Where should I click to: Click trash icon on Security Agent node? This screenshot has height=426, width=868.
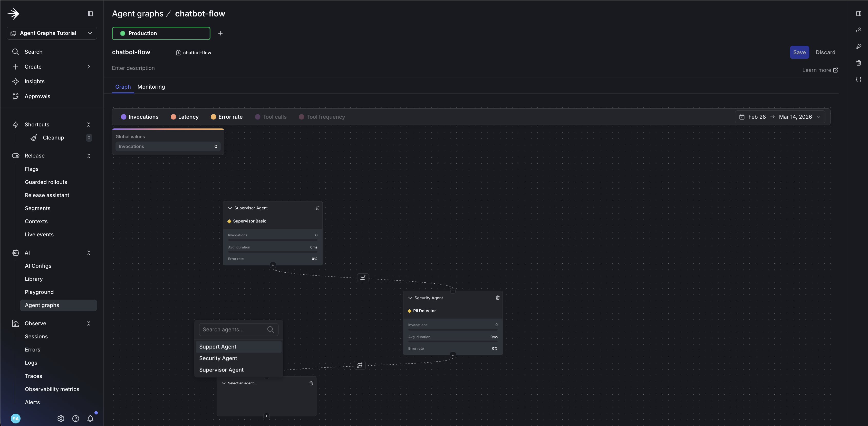tap(497, 298)
